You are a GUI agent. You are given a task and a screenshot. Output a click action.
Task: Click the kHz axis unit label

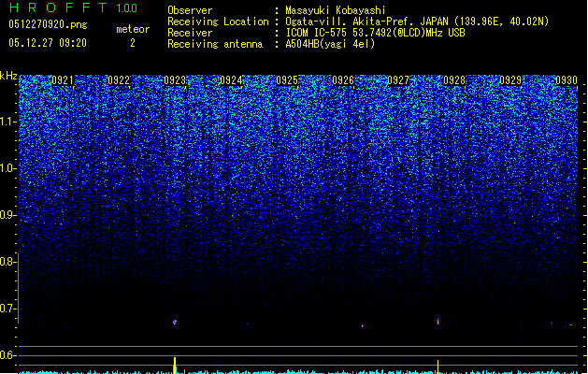pos(8,76)
